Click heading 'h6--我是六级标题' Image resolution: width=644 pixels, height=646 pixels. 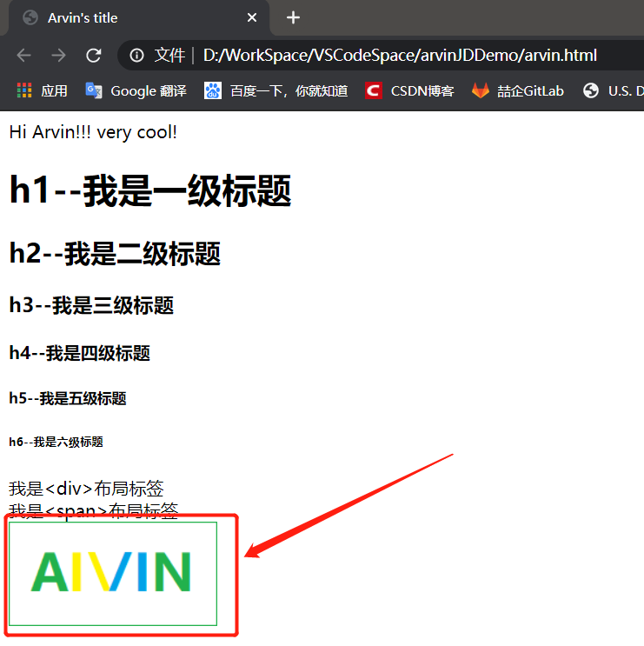pos(56,442)
